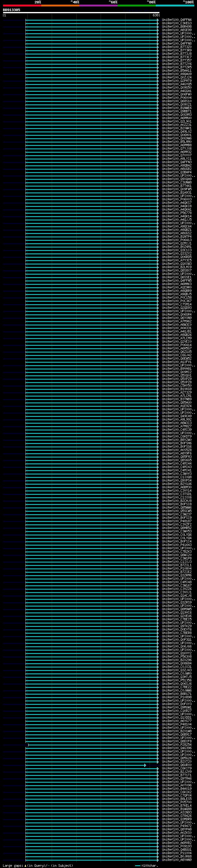The height and width of the screenshot is (868, 197).
Task: Open hit UniRef100_C3KEG3
Action: tap(176, 23)
